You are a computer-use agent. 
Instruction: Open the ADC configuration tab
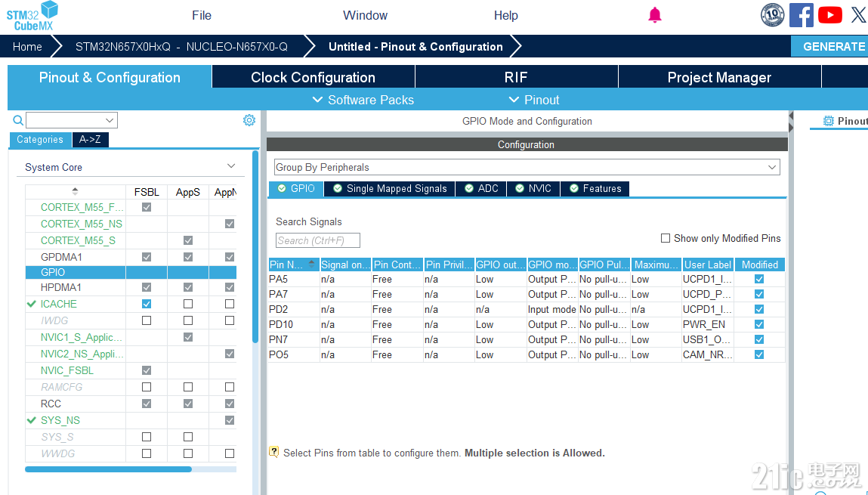pyautogui.click(x=481, y=189)
